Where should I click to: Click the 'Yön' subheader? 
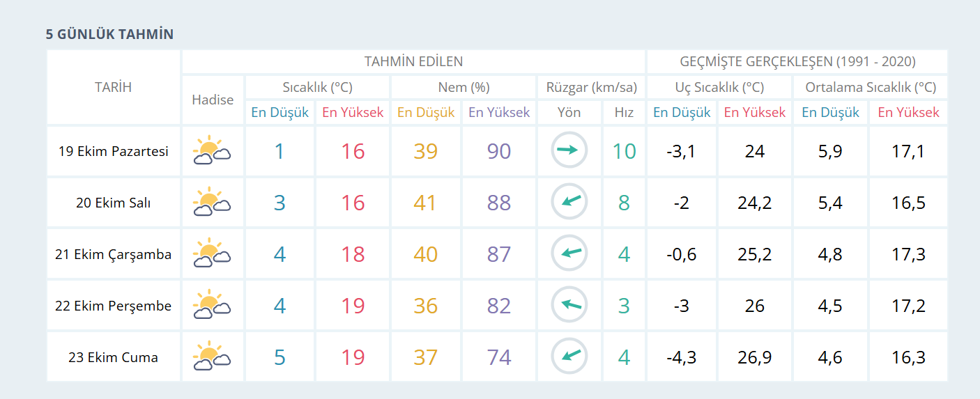point(569,112)
